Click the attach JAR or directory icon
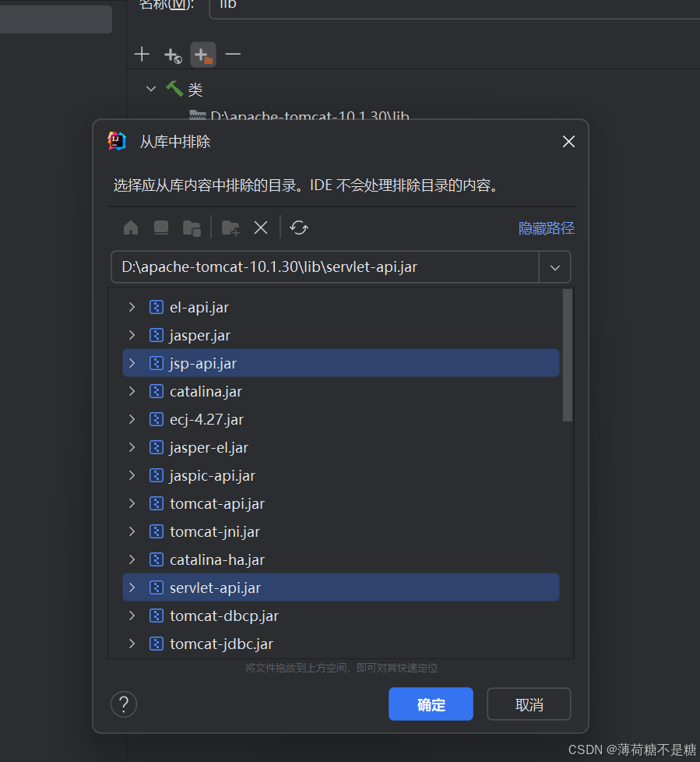 point(202,55)
